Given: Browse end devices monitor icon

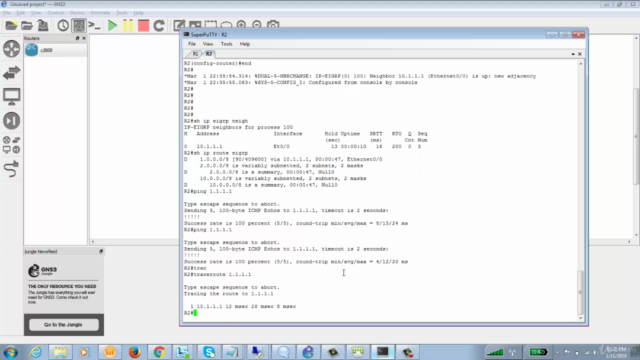Looking at the screenshot, I should point(11,97).
